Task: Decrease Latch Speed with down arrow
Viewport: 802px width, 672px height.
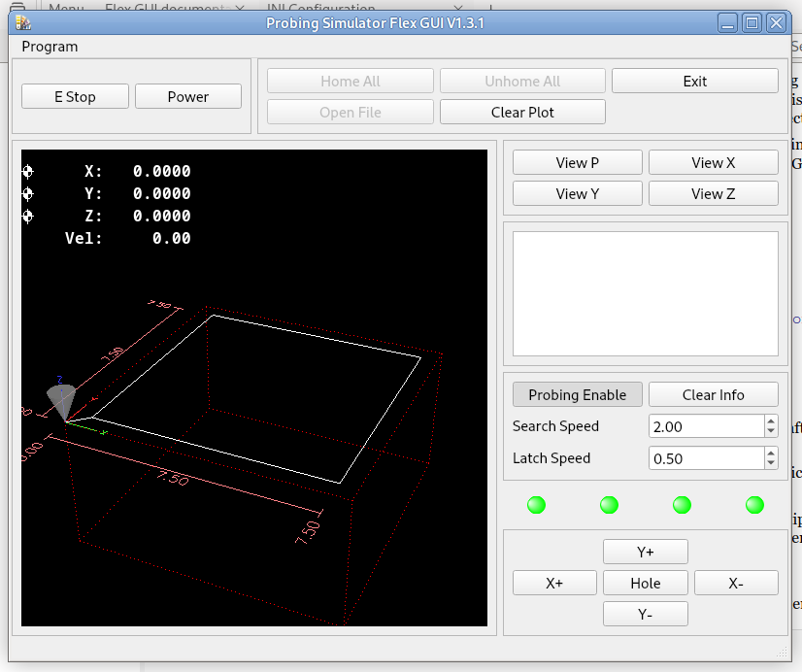Action: tap(771, 463)
